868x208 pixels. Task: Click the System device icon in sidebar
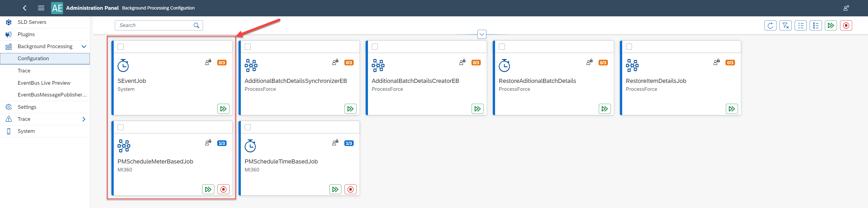click(x=8, y=131)
